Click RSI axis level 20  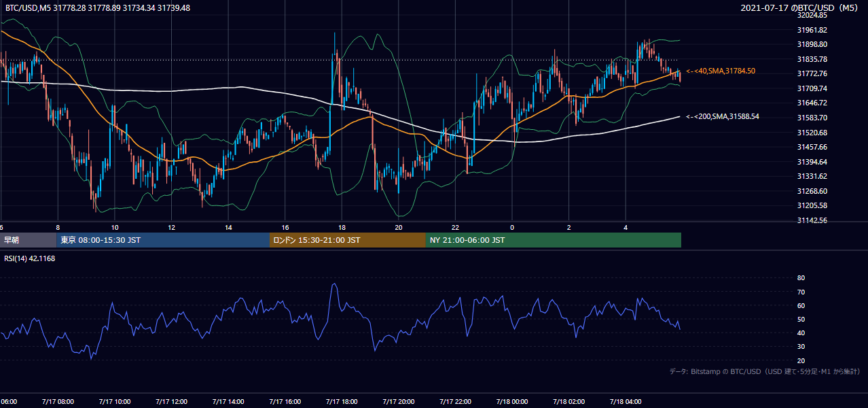click(801, 360)
